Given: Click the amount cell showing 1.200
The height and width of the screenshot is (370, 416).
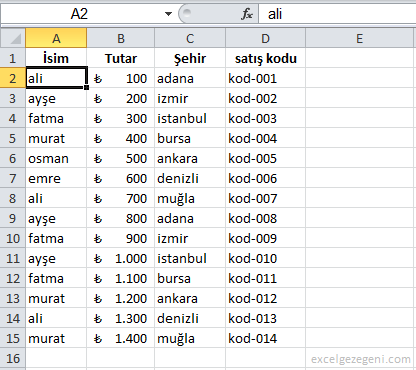Looking at the screenshot, I should (x=121, y=298).
